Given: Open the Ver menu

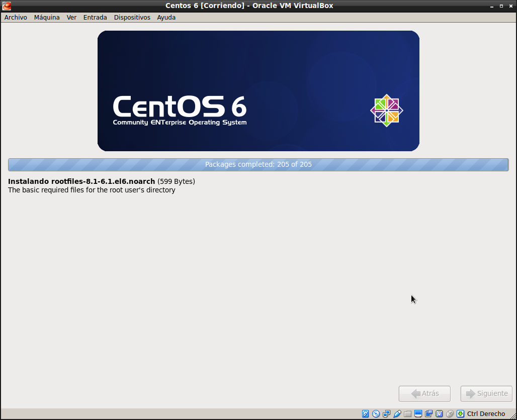Looking at the screenshot, I should tap(71, 17).
